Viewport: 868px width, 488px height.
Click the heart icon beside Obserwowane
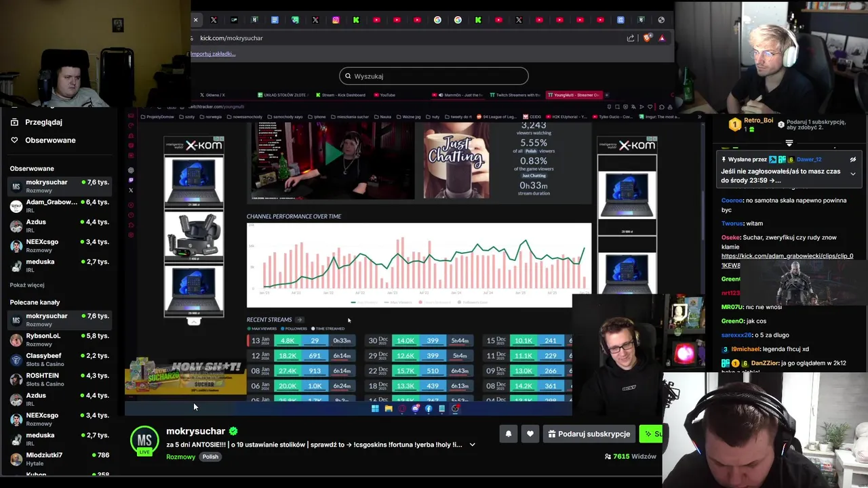tap(14, 140)
